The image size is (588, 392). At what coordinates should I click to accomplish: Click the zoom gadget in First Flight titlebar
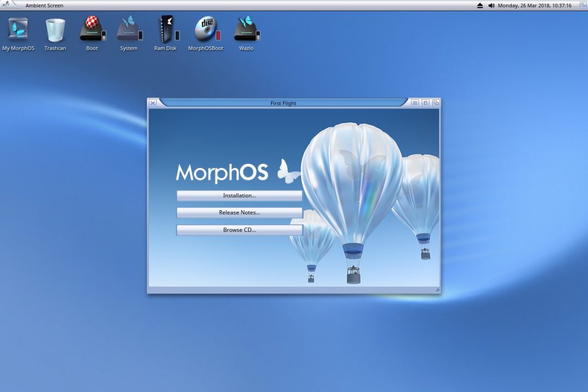pos(425,103)
